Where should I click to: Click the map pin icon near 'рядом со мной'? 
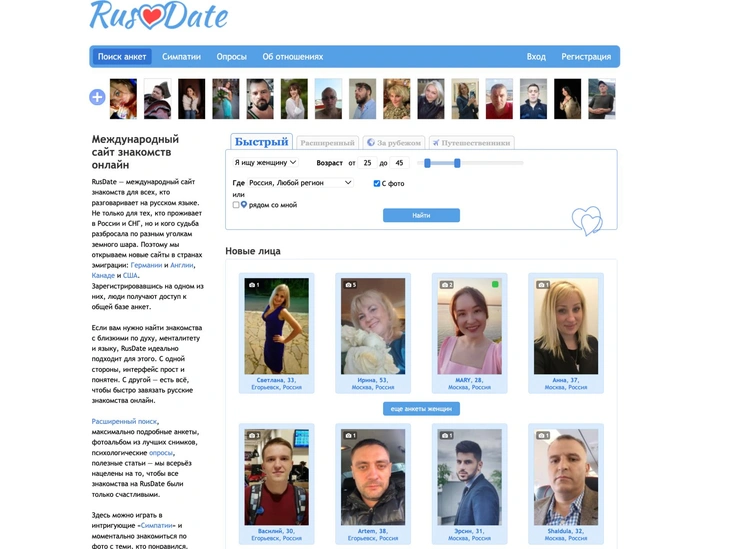point(244,204)
